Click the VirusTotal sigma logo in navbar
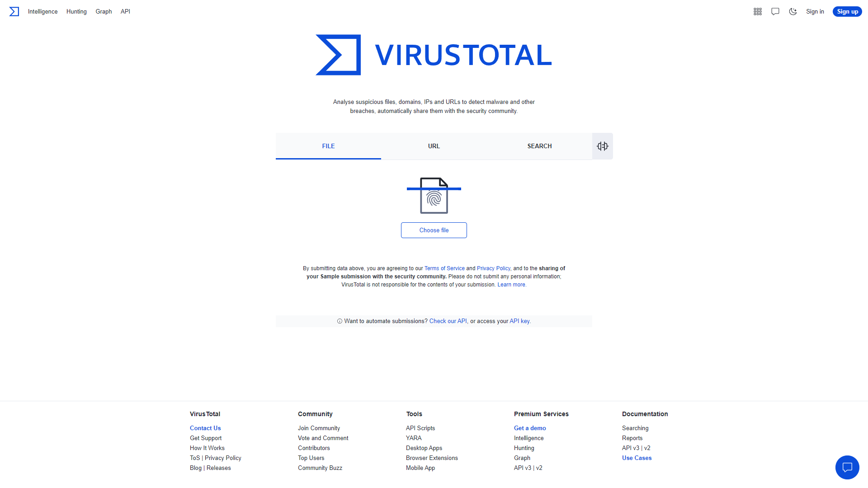868x488 pixels. [14, 12]
